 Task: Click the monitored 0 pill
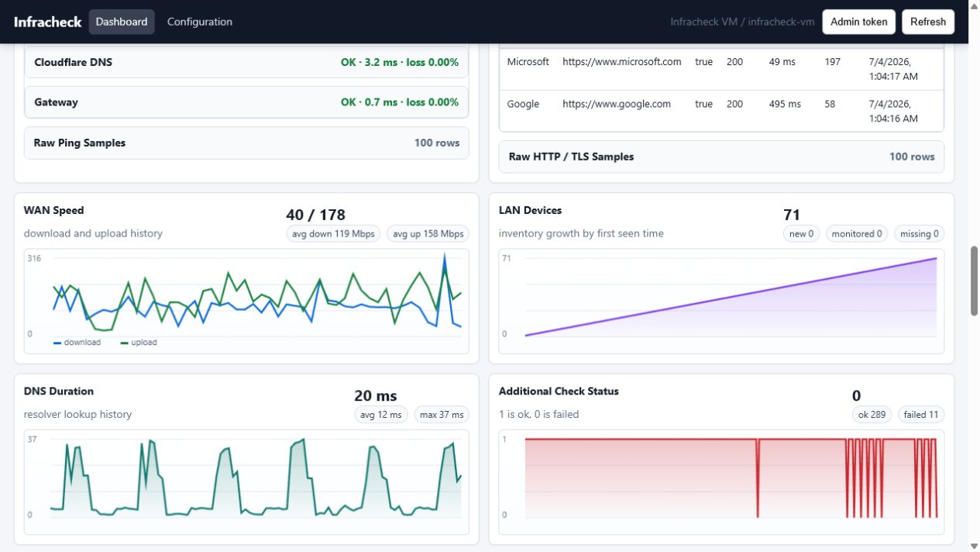[x=857, y=233]
